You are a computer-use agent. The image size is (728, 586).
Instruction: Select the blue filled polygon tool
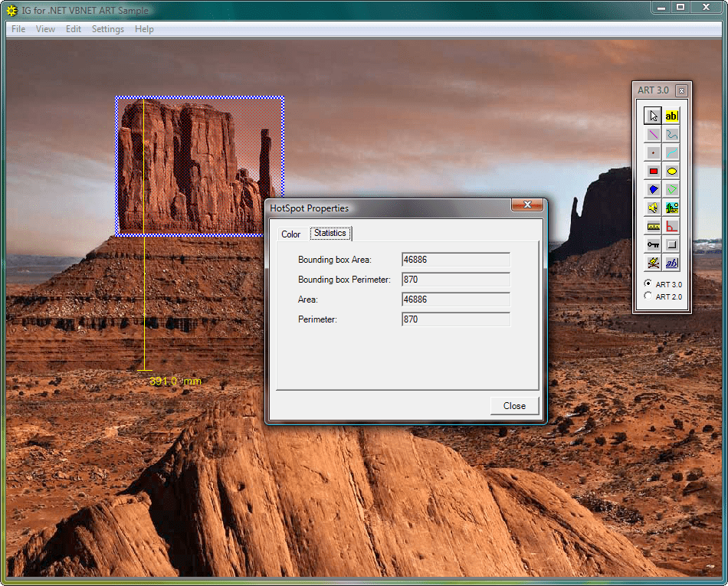pyautogui.click(x=653, y=189)
